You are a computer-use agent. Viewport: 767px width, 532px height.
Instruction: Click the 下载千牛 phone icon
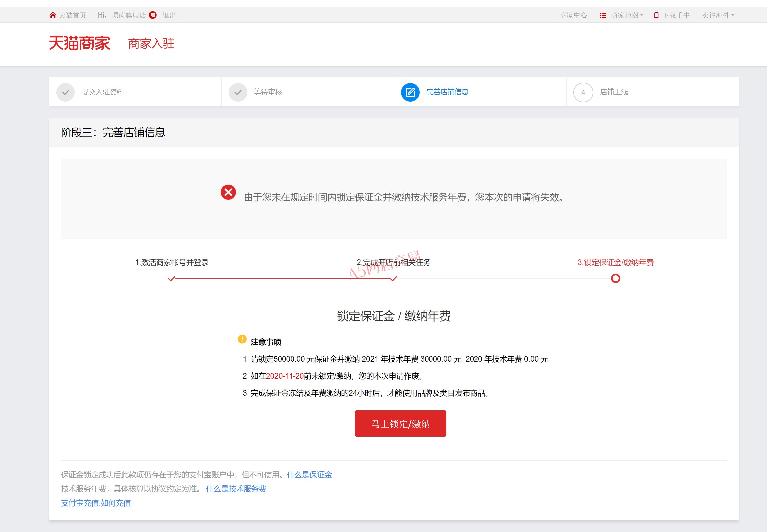click(656, 15)
